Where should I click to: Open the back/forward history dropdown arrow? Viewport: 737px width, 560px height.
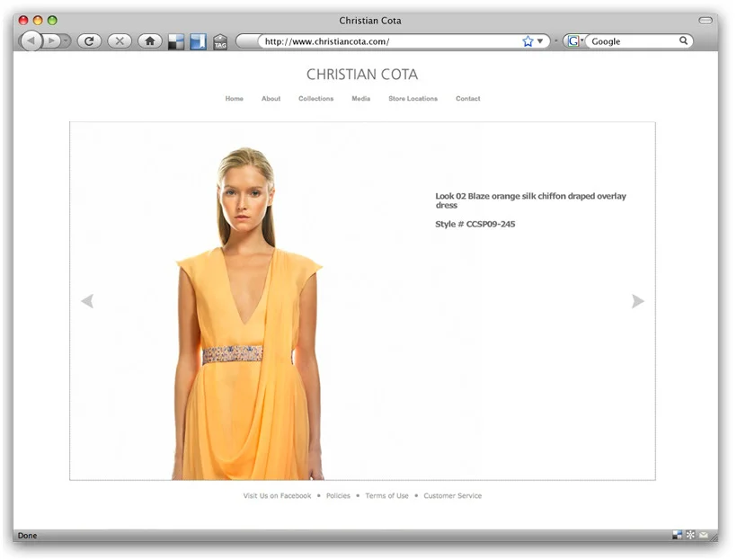[66, 41]
